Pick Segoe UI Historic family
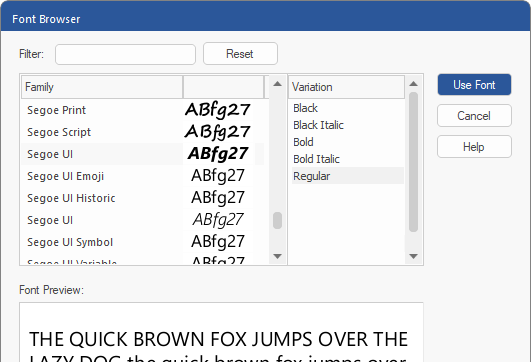The height and width of the screenshot is (362, 531). 142,198
